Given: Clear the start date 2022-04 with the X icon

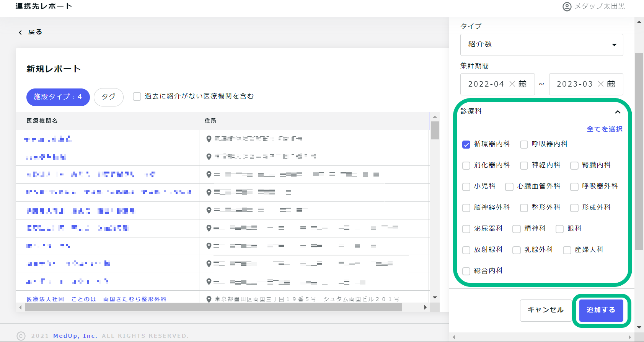Looking at the screenshot, I should pos(512,84).
